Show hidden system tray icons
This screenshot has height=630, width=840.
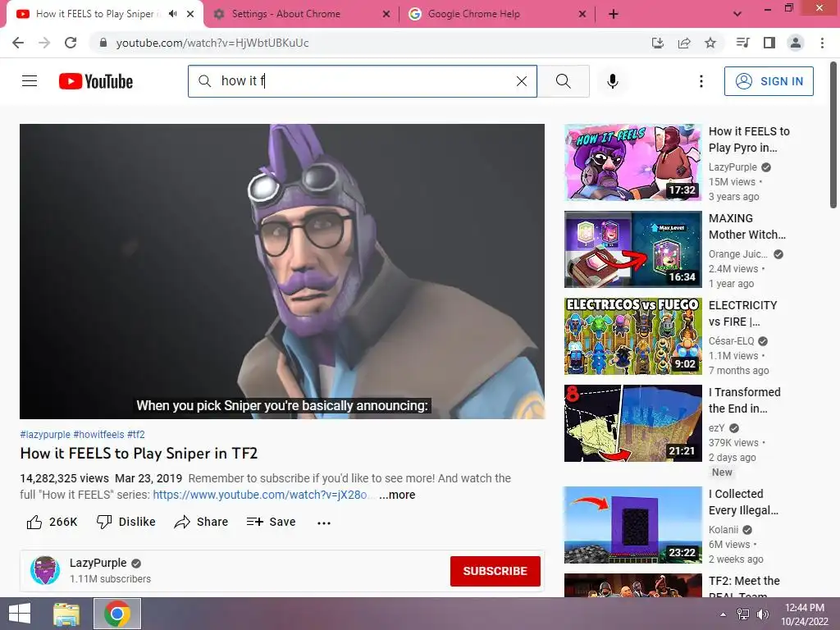(x=724, y=614)
